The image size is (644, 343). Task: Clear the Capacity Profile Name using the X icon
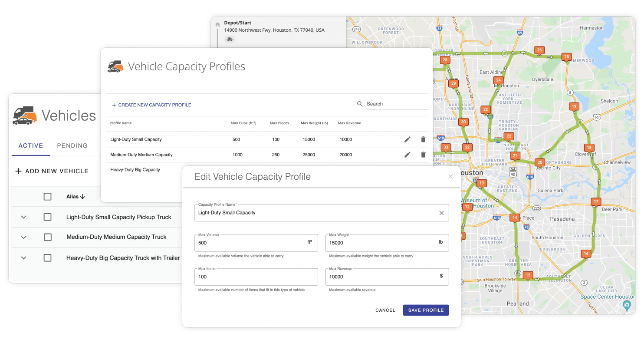click(x=441, y=213)
